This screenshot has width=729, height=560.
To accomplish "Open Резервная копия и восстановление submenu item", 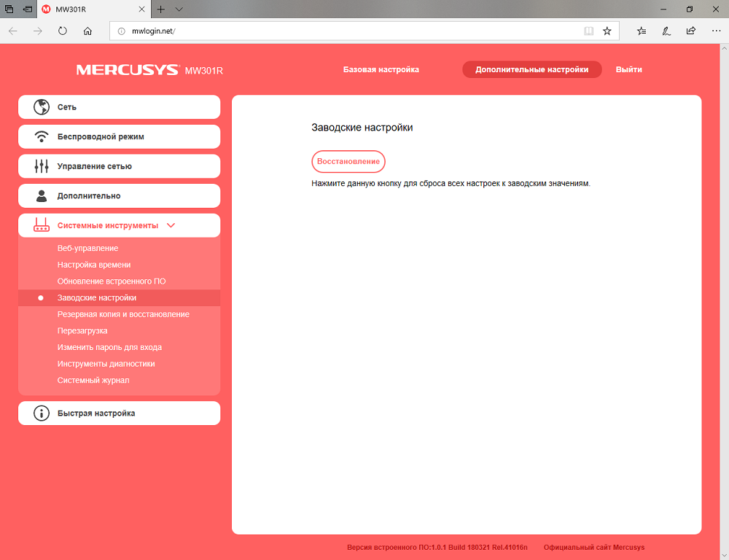I will coord(123,314).
